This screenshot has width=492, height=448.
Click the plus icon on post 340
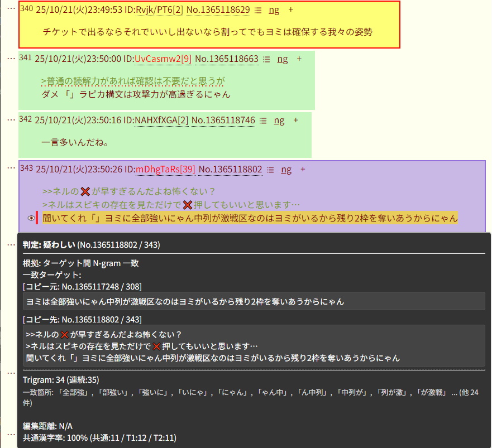point(290,10)
